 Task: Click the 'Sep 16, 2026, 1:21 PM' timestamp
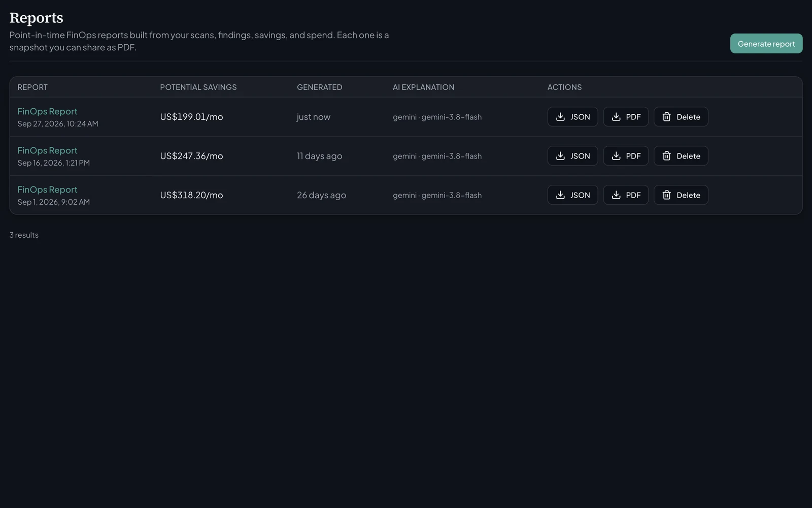click(53, 163)
